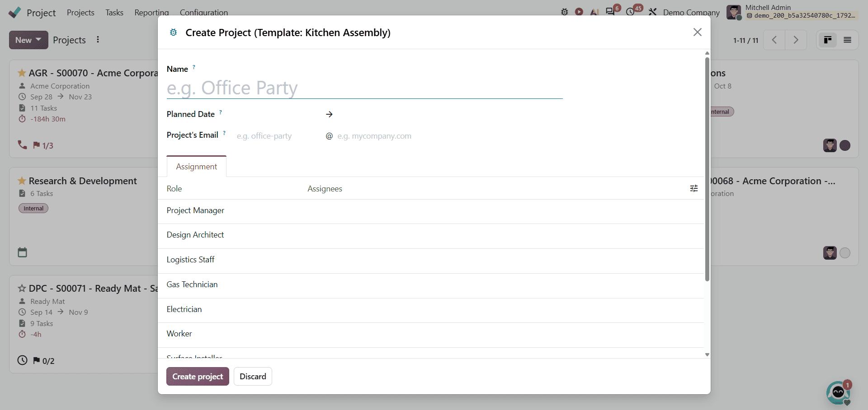Image resolution: width=868 pixels, height=410 pixels.
Task: Toggle favorite star on Research & Development
Action: tap(22, 181)
